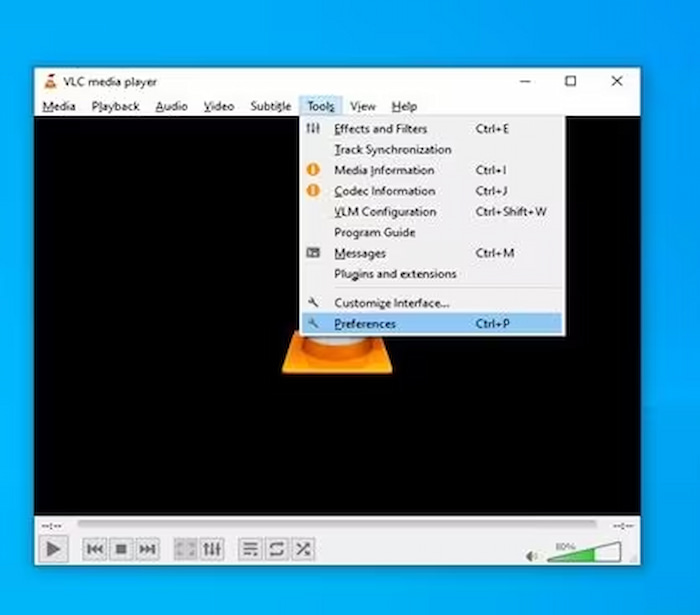Open the Subtitle menu
700x615 pixels.
271,106
